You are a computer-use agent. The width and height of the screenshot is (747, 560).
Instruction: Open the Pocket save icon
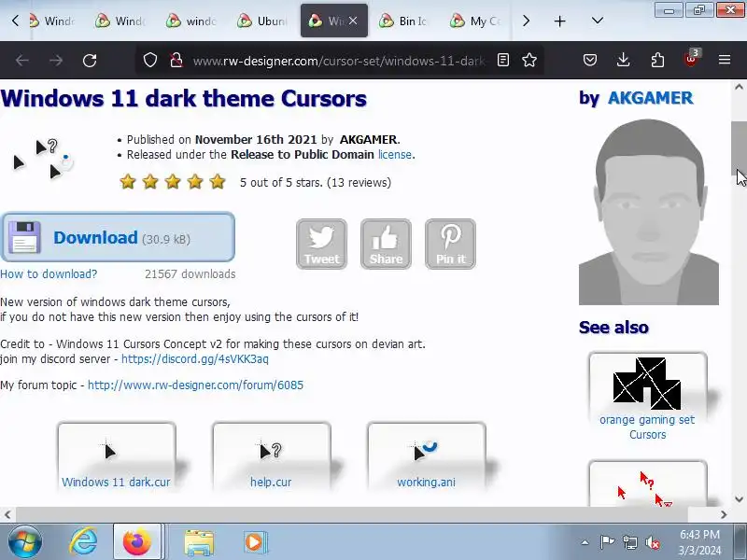click(590, 60)
